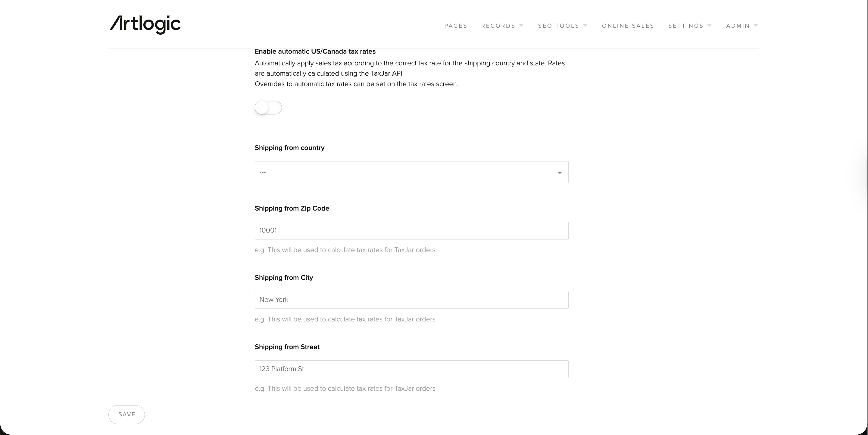Open the Shipping from country dropdown
Screen dimensions: 868x435
point(411,172)
